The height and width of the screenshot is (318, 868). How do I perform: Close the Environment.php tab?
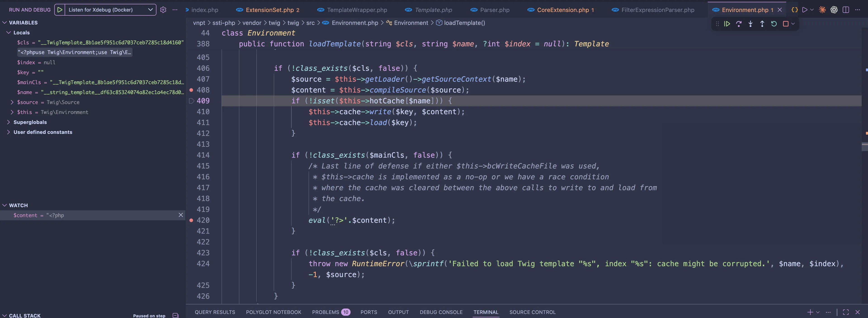click(x=780, y=10)
